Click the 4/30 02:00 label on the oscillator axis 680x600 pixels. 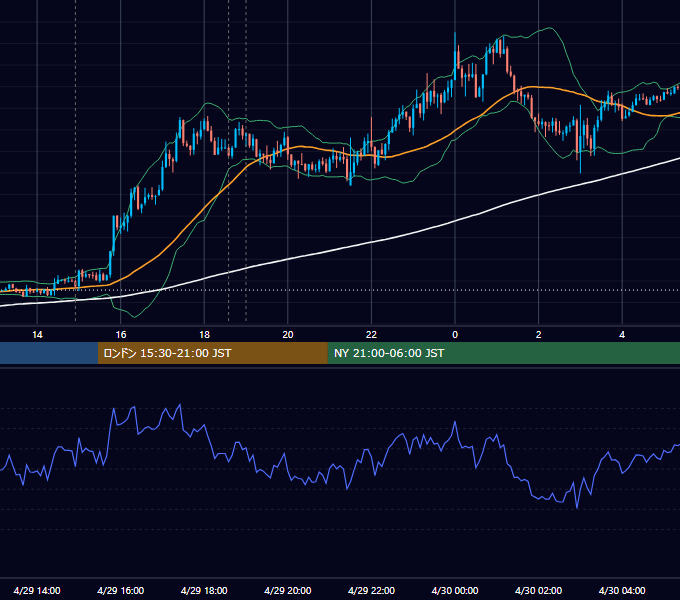[538, 590]
